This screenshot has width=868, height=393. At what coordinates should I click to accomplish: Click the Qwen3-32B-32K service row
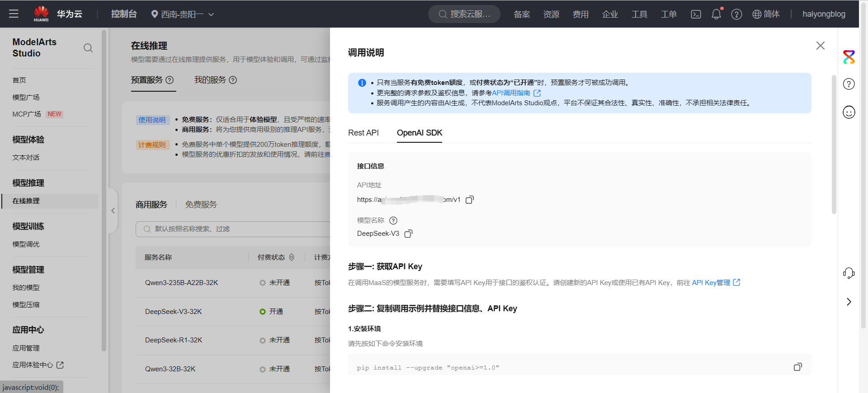point(233,369)
